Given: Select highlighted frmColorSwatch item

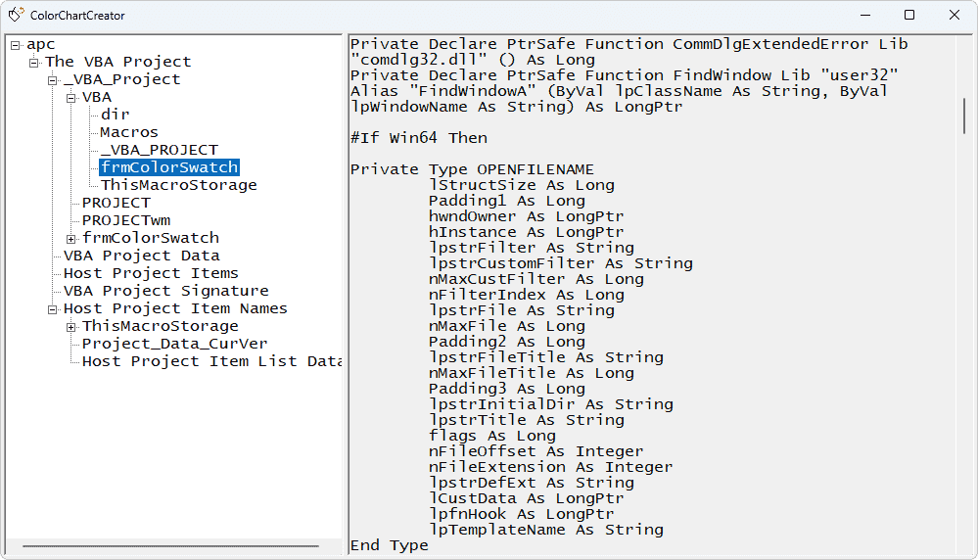Looking at the screenshot, I should click(169, 167).
